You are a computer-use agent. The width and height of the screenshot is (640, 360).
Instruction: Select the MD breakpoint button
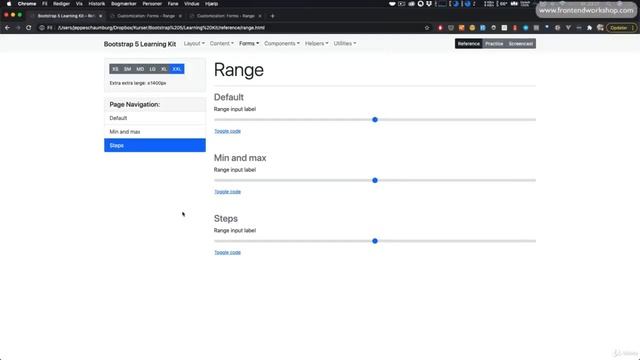click(140, 69)
